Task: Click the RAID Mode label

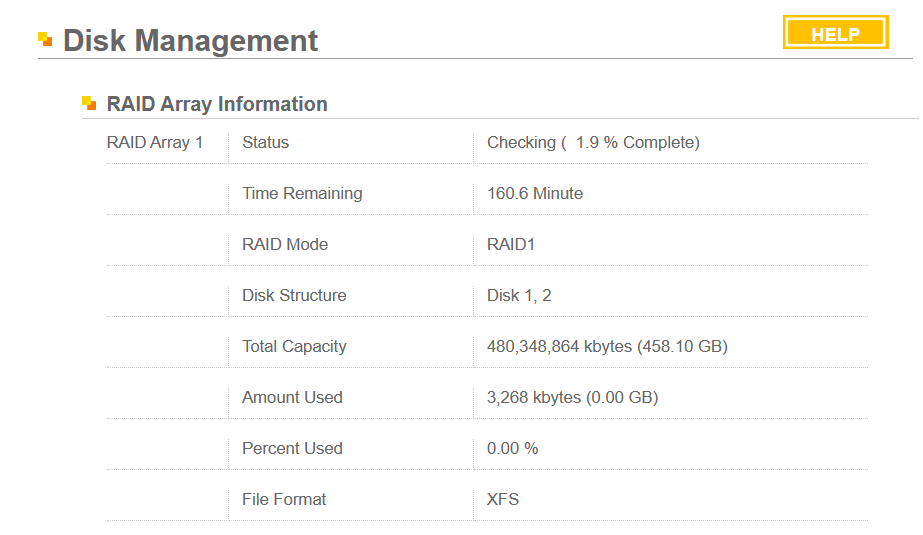Action: (285, 244)
